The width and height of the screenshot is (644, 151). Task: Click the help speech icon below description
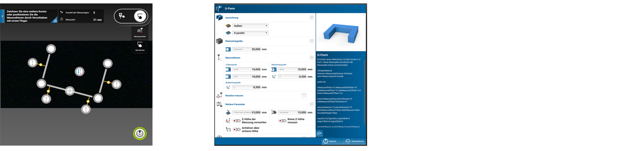point(319,133)
